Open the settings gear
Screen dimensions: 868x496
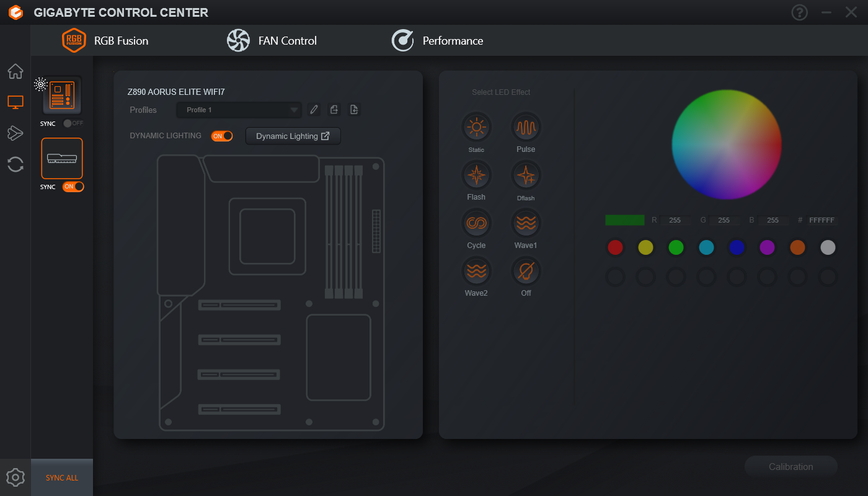15,477
